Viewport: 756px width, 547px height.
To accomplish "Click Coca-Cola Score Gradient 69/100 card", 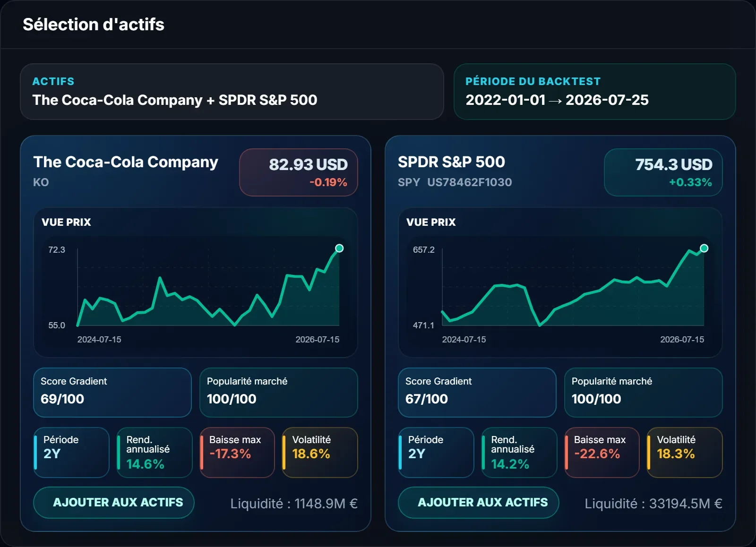I will pyautogui.click(x=112, y=393).
